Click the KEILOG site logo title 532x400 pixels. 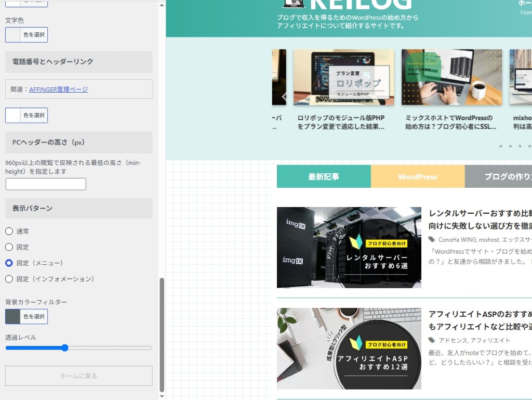[x=361, y=4]
